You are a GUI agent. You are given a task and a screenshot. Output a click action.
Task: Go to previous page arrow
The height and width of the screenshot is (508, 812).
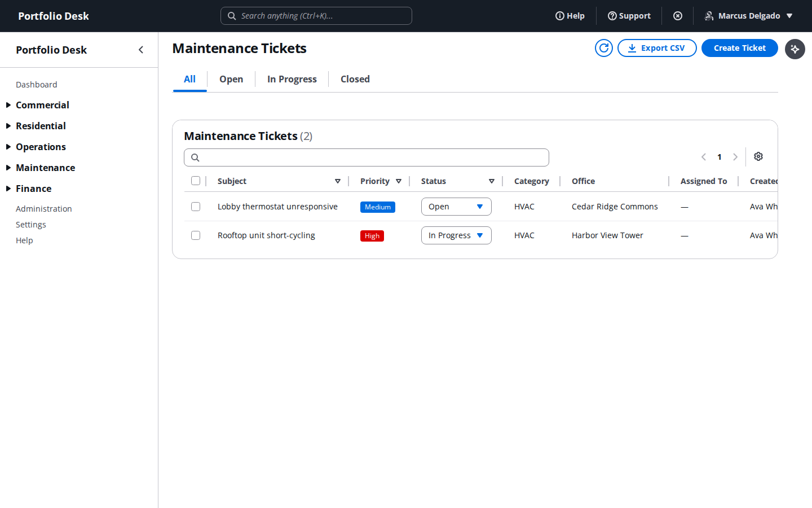pos(704,157)
